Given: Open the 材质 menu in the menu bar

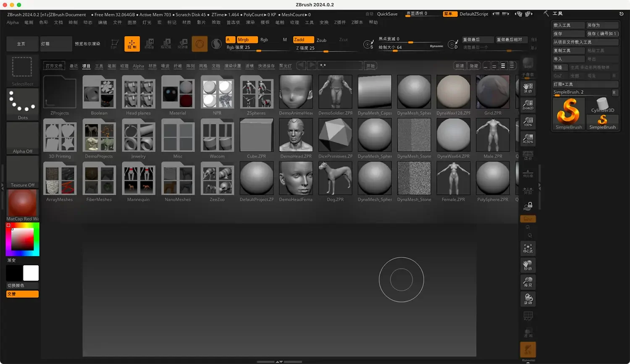Looking at the screenshot, I should (186, 22).
